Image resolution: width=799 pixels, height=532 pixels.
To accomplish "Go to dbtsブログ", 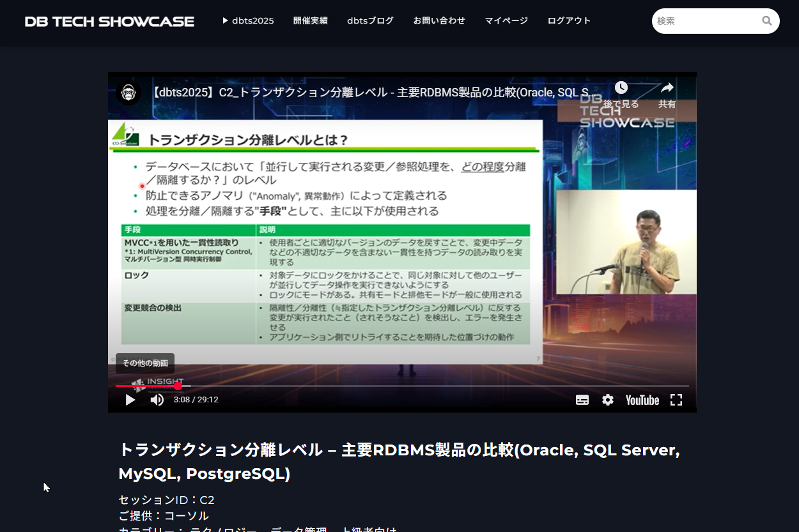I will point(371,20).
